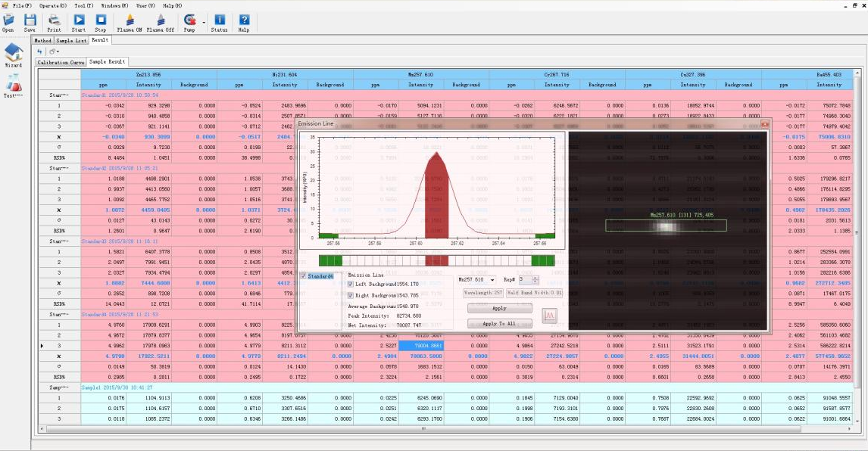Click the Standard1 2015/9/28 row label

pos(120,95)
